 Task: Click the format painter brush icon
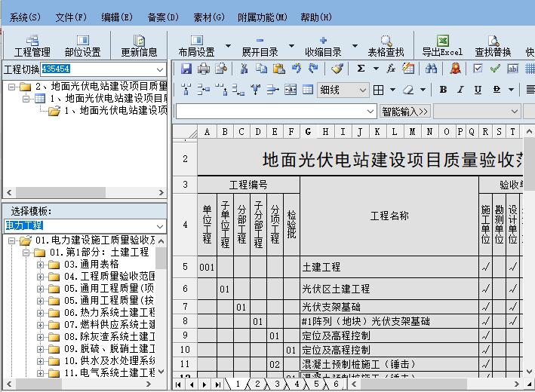337,69
